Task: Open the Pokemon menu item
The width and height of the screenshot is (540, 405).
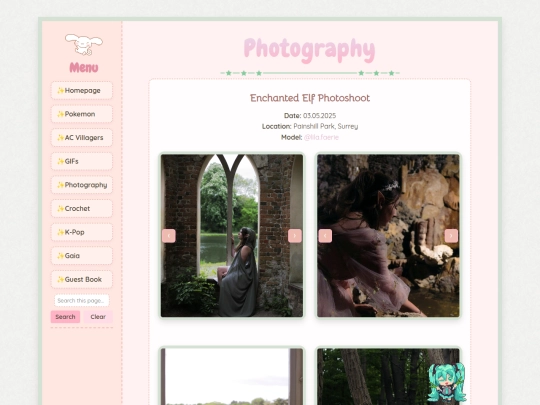Action: (82, 114)
